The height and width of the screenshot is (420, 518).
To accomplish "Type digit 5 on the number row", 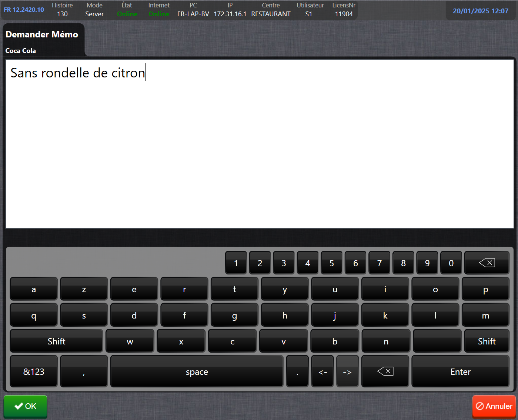I will 331,263.
